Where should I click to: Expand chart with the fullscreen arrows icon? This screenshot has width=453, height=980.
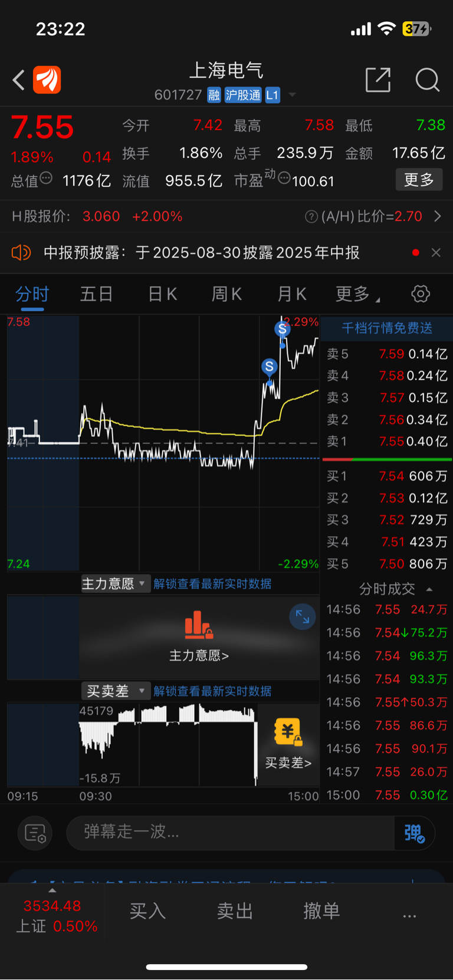point(303,617)
